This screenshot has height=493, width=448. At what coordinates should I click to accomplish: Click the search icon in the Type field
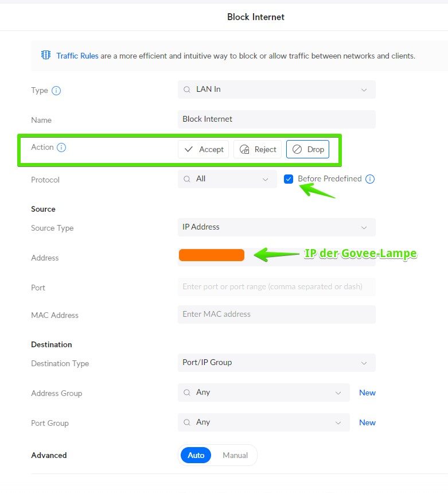[x=187, y=90]
